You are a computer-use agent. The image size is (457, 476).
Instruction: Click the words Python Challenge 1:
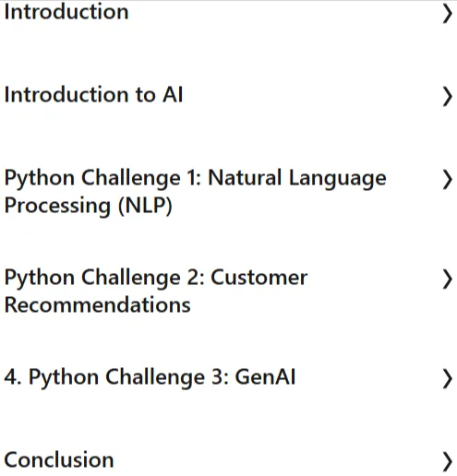[102, 178]
